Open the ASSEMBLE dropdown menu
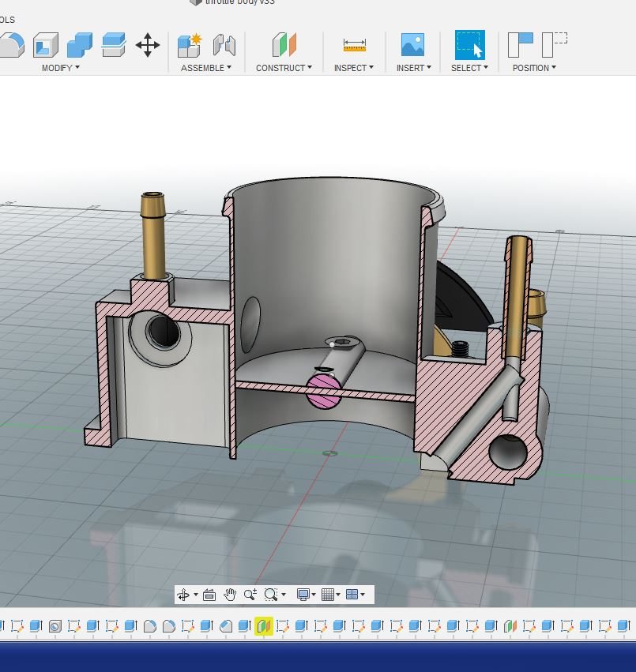 click(206, 68)
